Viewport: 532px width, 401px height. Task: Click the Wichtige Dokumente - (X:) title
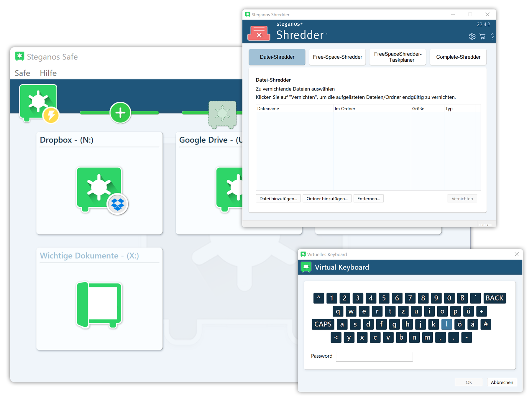(89, 255)
